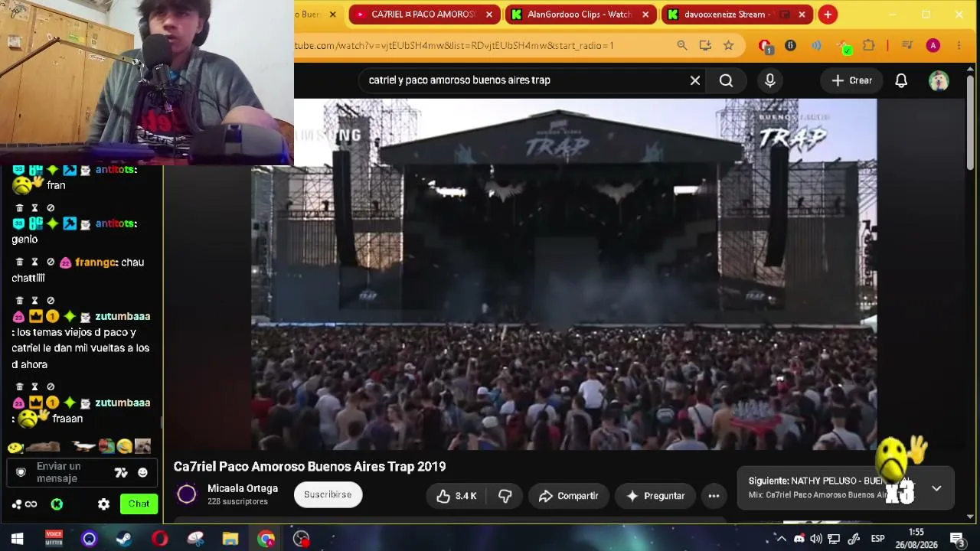Open Windows Start menu

[17, 539]
